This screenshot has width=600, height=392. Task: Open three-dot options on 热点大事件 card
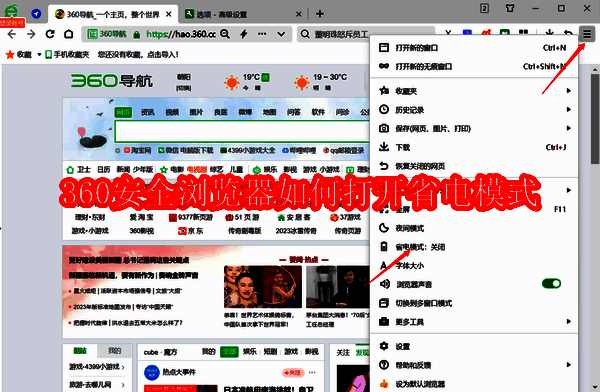point(312,372)
